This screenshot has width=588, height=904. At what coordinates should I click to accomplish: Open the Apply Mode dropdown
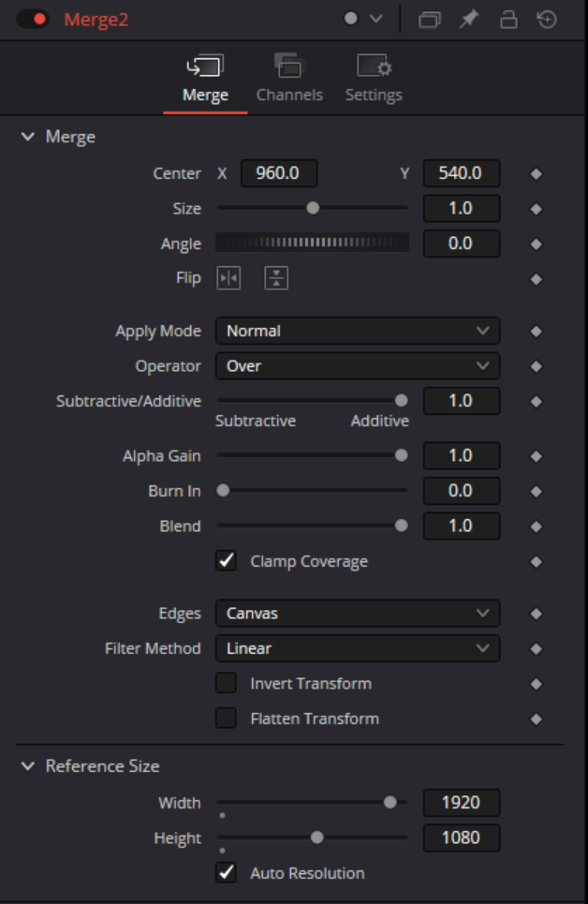tap(357, 331)
